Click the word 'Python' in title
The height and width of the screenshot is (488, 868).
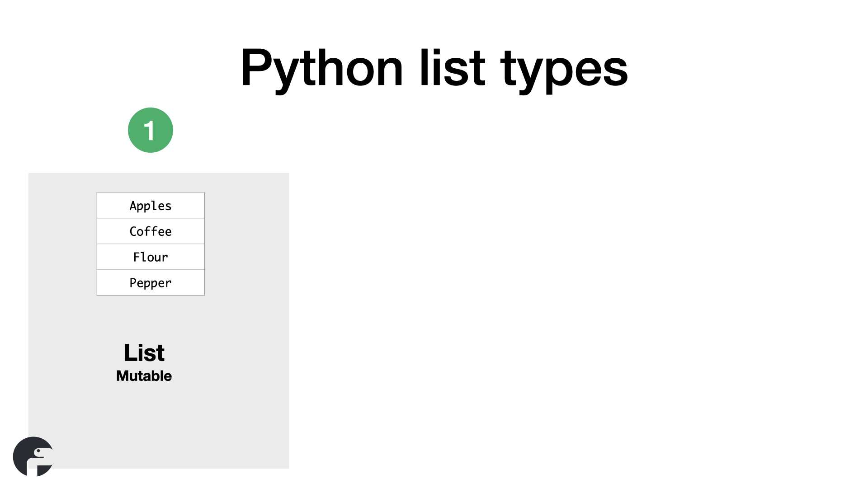(321, 69)
